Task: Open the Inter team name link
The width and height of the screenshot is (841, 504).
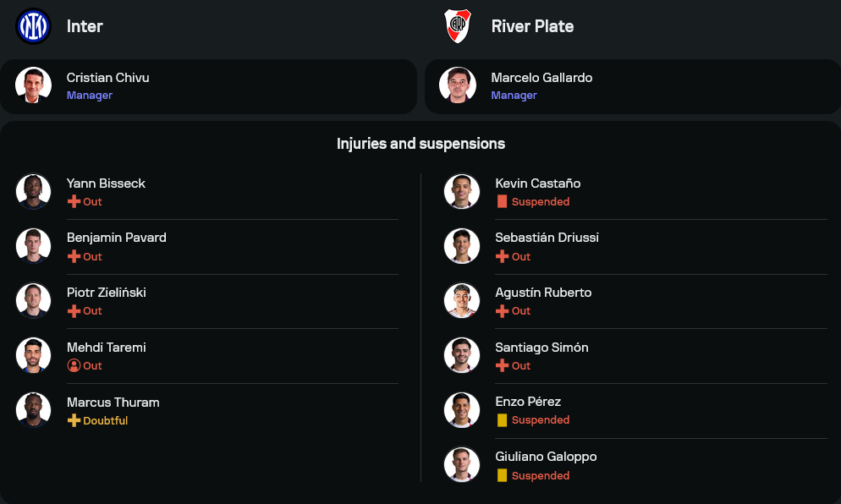Action: (x=85, y=26)
